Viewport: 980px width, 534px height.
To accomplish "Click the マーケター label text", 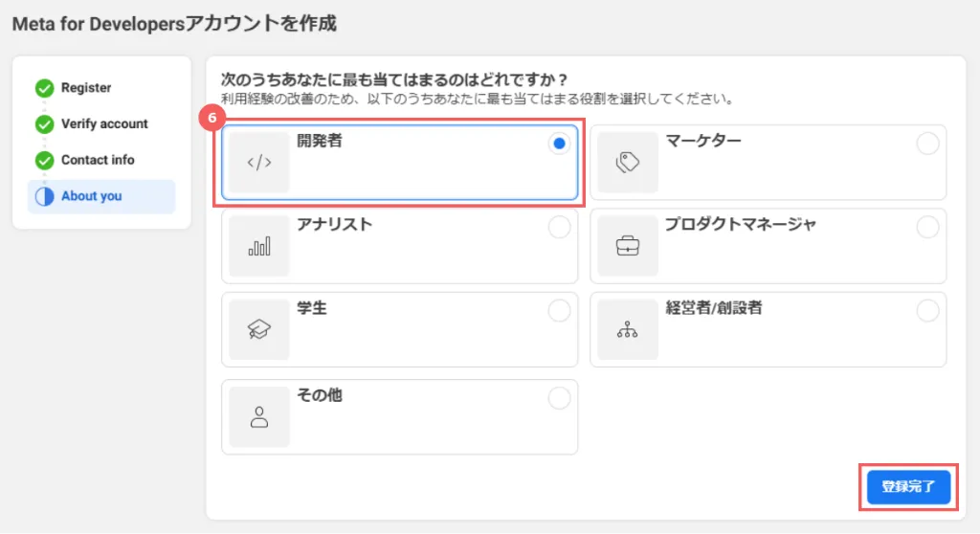I will click(x=703, y=142).
